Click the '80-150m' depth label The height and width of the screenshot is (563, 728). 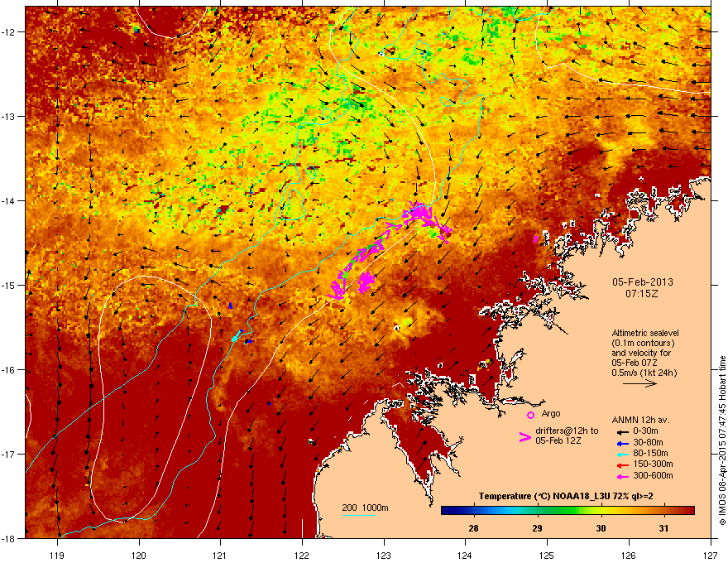(x=650, y=454)
